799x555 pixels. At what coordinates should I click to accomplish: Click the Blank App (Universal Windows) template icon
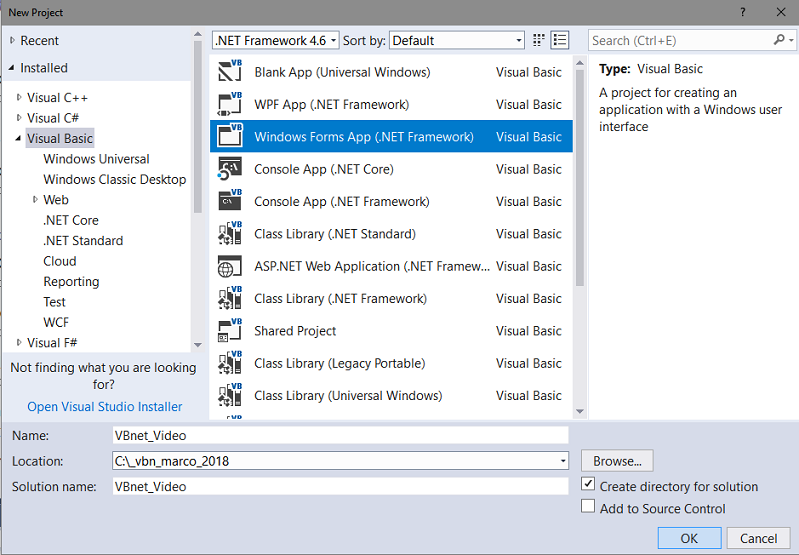(230, 71)
